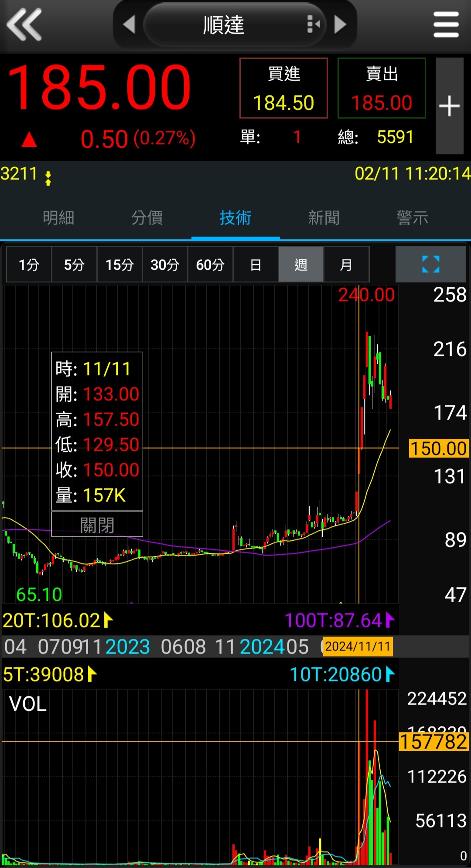
Task: Go to next stock with right arrow
Action: pos(340,25)
